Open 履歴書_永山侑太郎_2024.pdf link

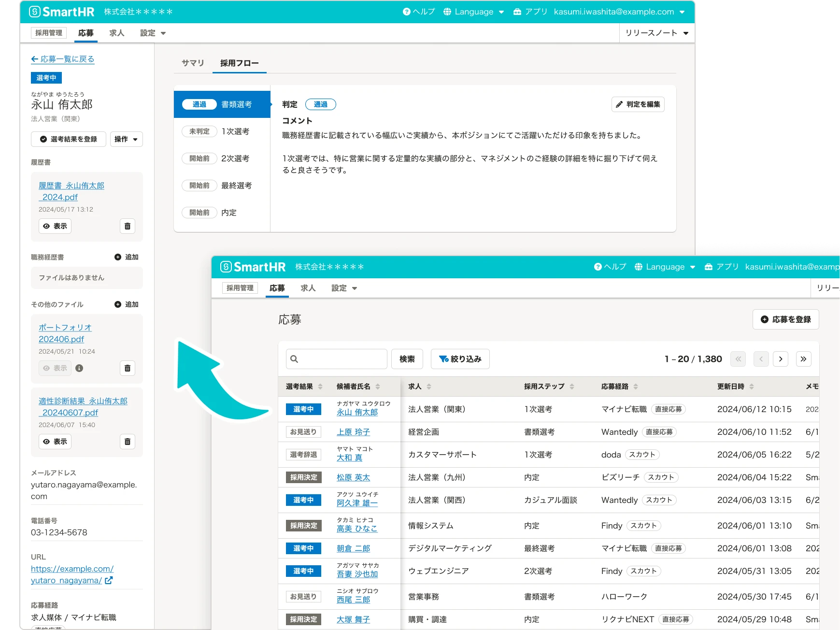(71, 191)
